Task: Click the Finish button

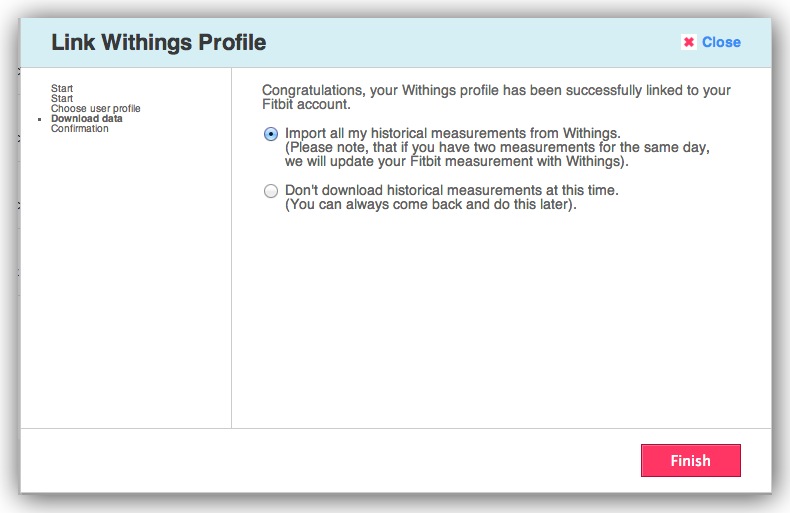Action: (690, 461)
